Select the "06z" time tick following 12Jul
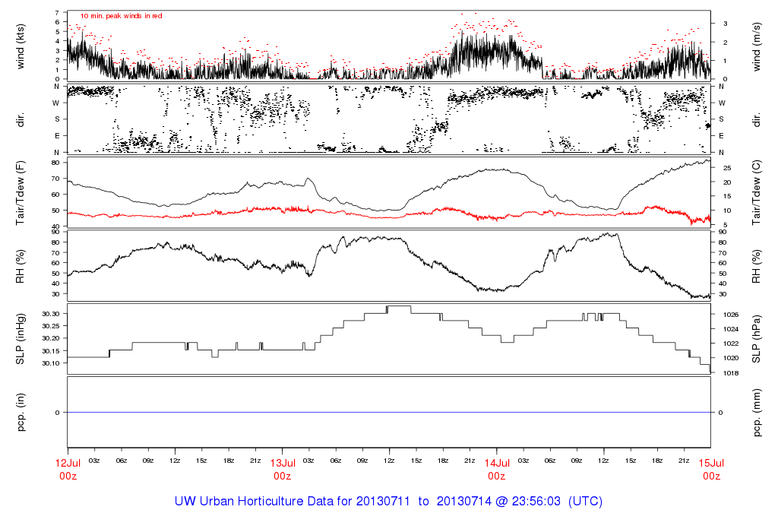 click(x=122, y=461)
